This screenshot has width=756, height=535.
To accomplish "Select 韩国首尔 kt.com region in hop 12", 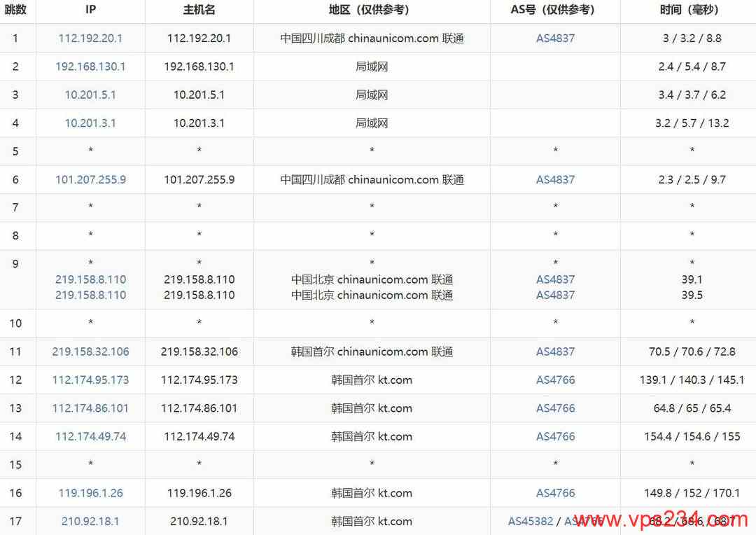I will point(372,380).
